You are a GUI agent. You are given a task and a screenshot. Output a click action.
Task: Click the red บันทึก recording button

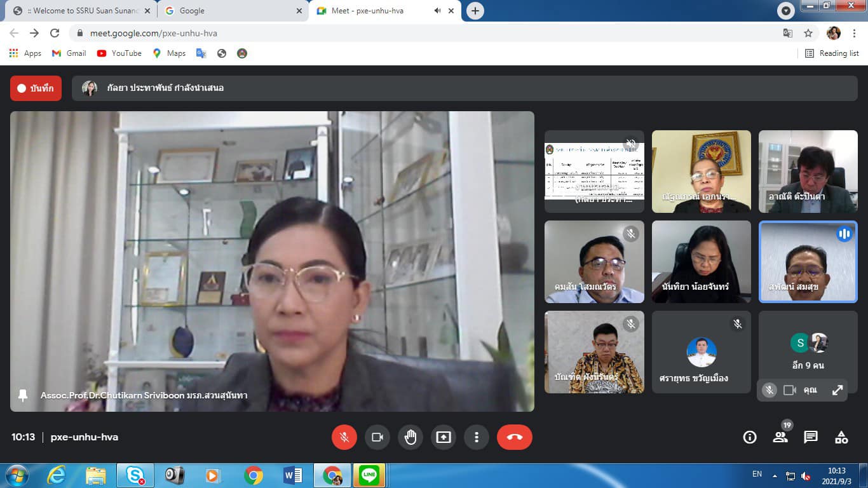pyautogui.click(x=36, y=88)
